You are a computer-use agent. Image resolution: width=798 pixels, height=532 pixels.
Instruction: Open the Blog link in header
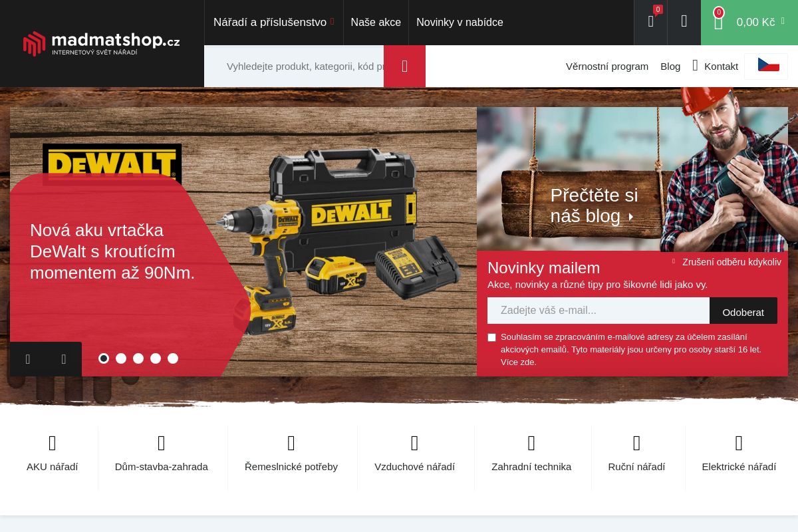pos(670,66)
